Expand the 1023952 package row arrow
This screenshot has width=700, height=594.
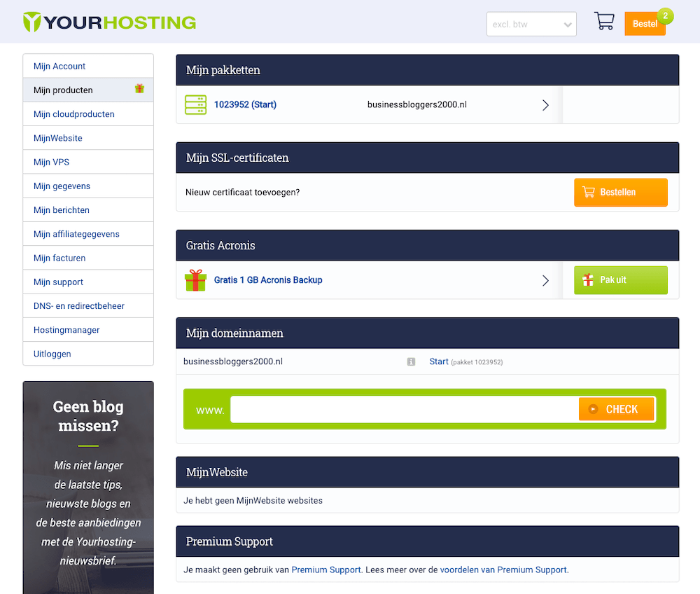pos(546,105)
